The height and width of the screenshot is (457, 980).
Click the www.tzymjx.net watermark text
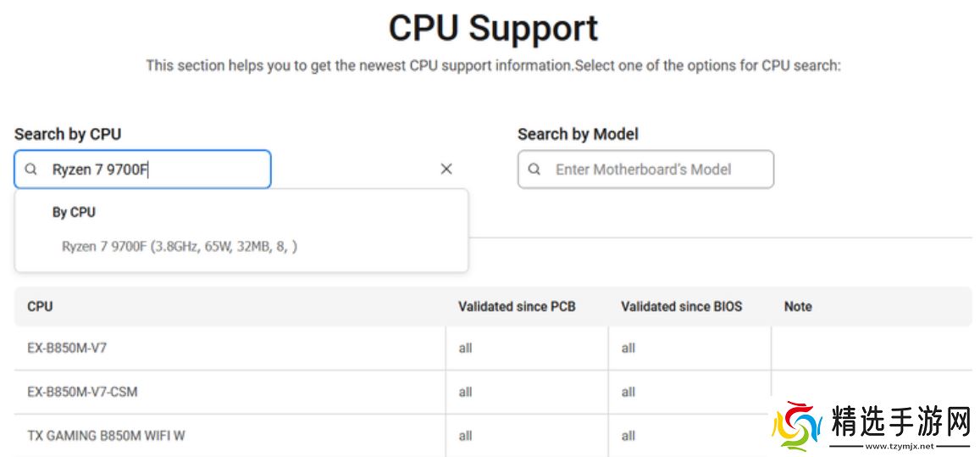pos(901,445)
